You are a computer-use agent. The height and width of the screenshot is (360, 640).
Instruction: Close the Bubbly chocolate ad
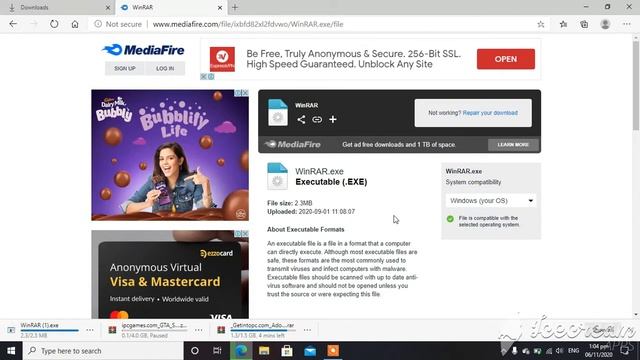pos(245,93)
